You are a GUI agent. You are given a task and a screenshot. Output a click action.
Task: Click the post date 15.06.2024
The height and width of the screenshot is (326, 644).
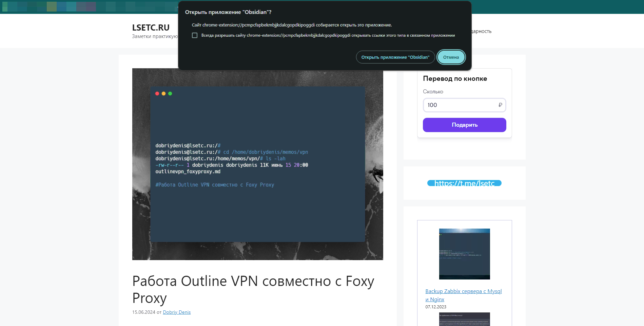(143, 312)
